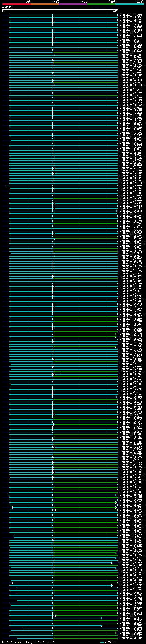Open hit UniRef100_C4JE21
This screenshot has width=146, height=644.
[x=131, y=42]
